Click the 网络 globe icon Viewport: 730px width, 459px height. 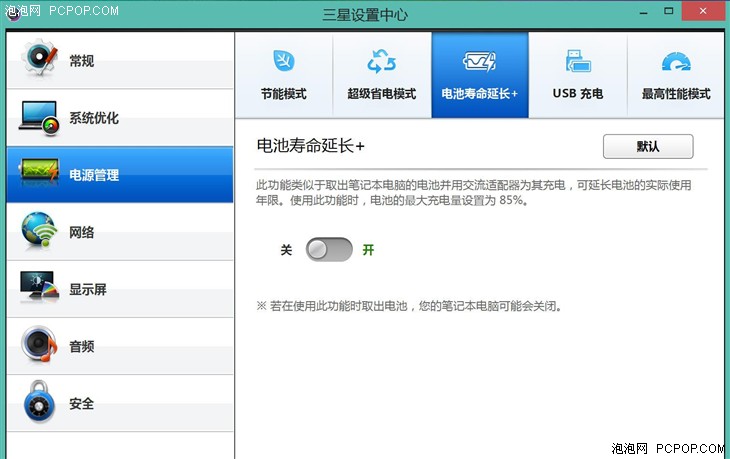click(x=39, y=230)
